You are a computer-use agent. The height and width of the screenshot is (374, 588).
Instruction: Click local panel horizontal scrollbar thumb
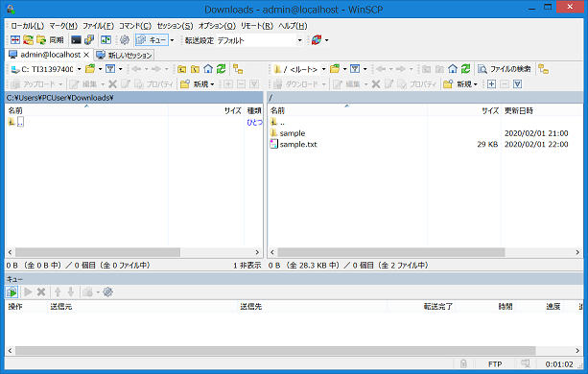98,252
